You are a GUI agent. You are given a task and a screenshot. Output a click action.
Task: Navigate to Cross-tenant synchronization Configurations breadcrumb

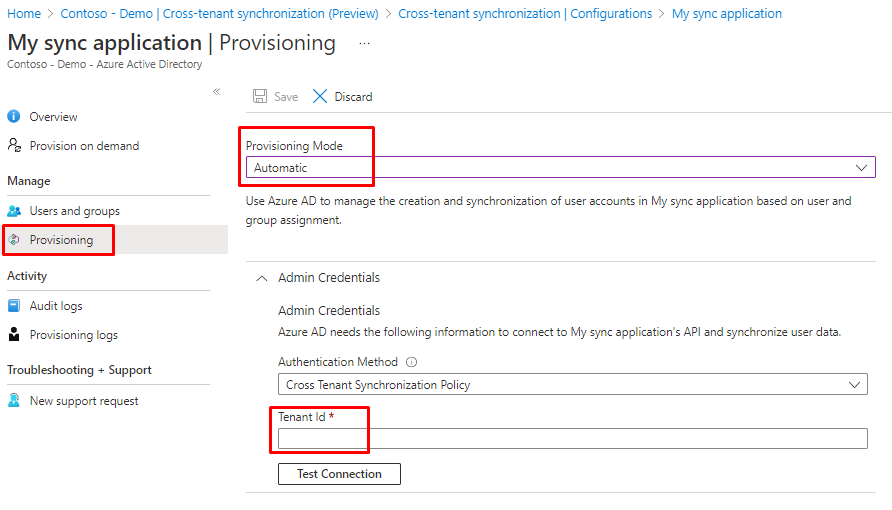point(524,14)
